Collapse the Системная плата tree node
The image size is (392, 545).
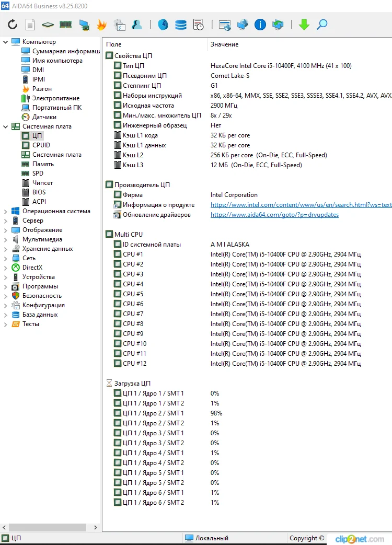coord(5,126)
